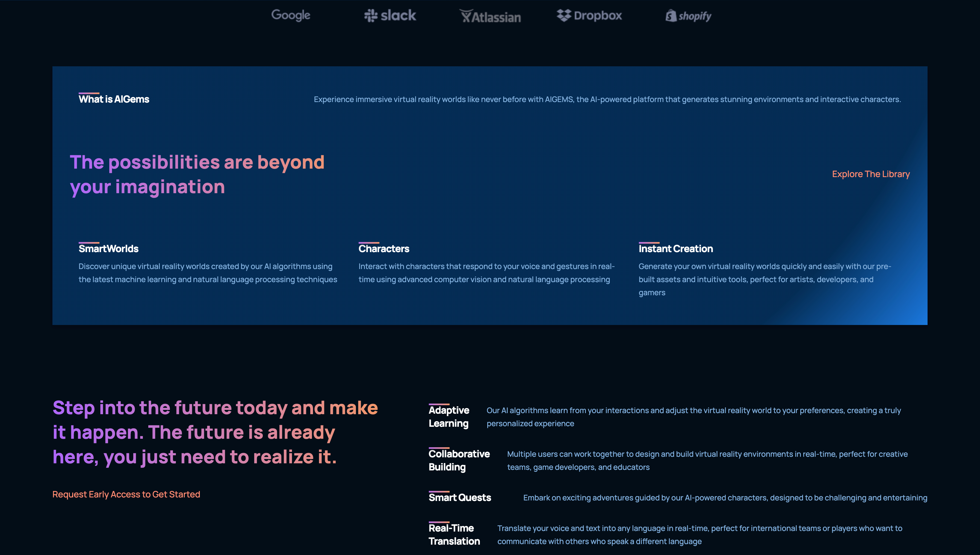Click the Dropbox logo
This screenshot has height=555, width=980.
click(589, 16)
